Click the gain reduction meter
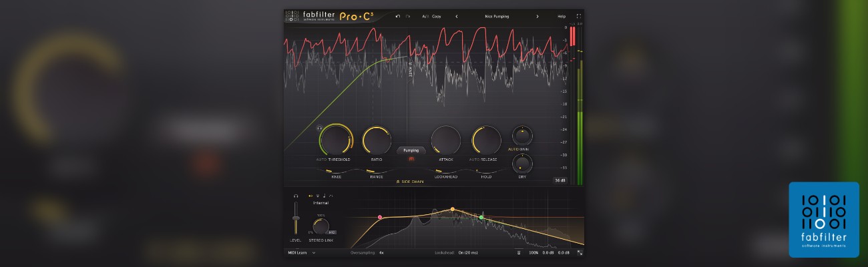 pyautogui.click(x=572, y=105)
